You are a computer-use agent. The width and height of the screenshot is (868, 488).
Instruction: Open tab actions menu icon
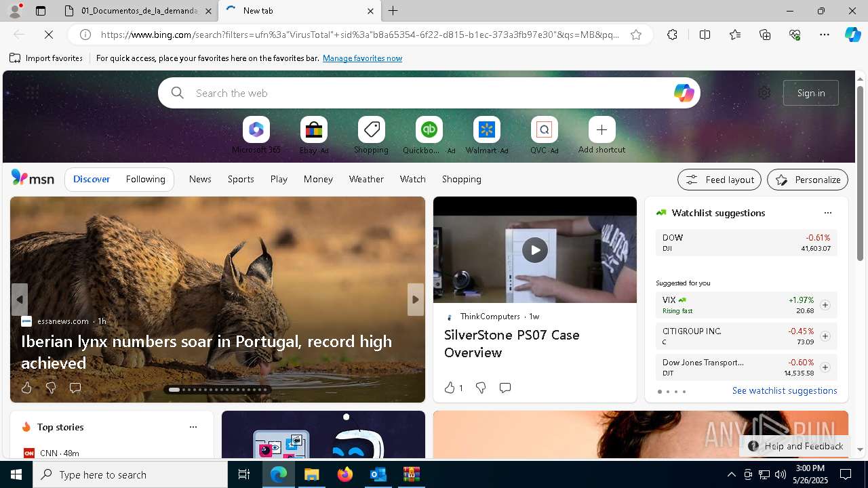[41, 11]
